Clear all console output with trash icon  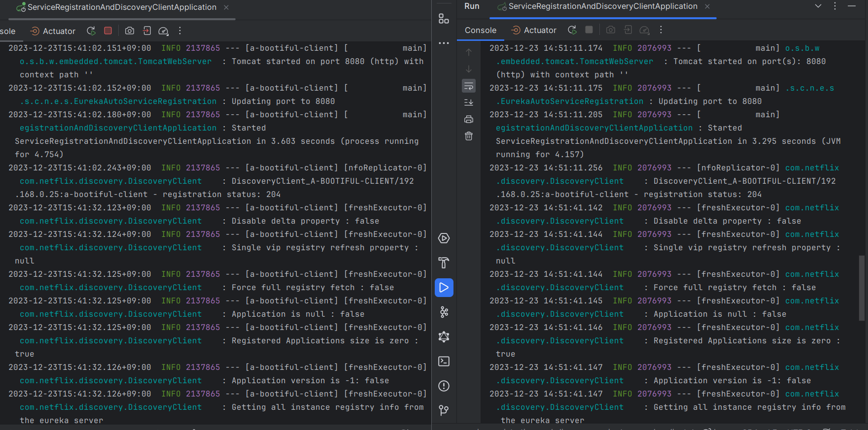coord(469,136)
